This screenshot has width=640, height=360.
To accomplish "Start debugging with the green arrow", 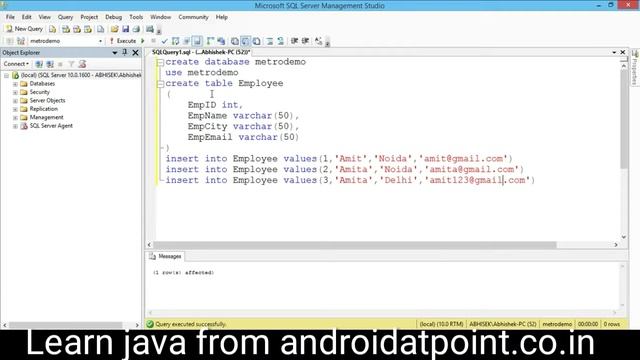I will point(142,41).
